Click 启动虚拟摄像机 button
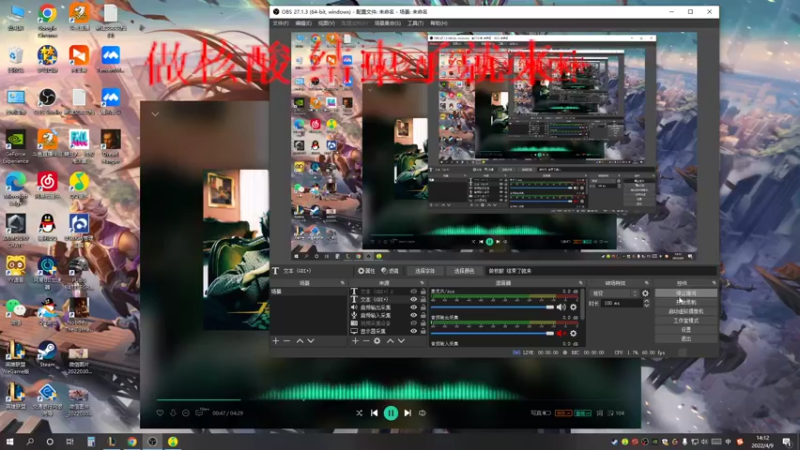 pos(686,311)
